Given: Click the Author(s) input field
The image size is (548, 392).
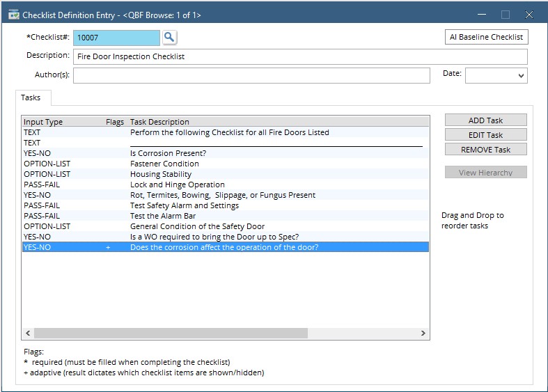Looking at the screenshot, I should (x=251, y=75).
